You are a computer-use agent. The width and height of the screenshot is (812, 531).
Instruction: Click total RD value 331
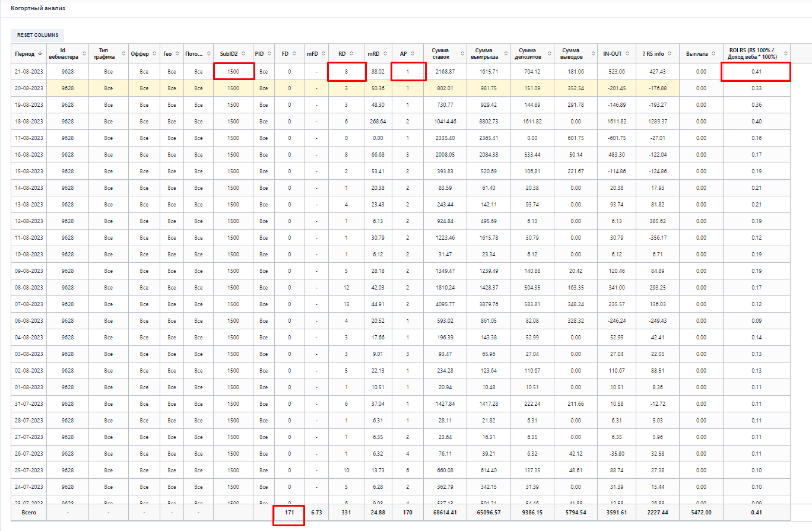(345, 512)
